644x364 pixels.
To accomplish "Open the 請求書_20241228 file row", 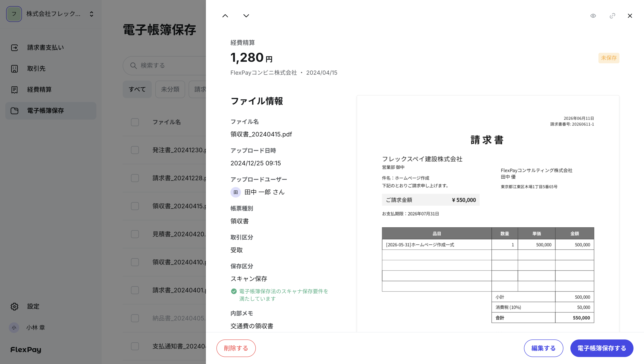I will pyautogui.click(x=164, y=178).
